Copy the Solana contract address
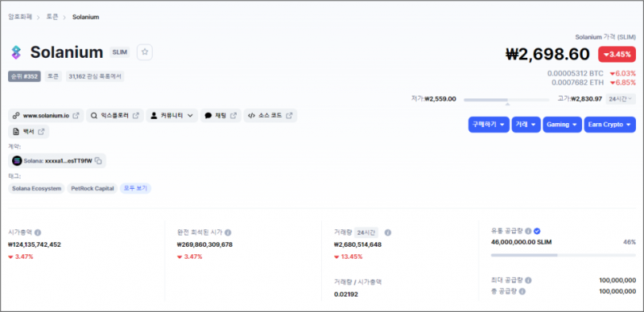This screenshot has width=644, height=312. [98, 161]
